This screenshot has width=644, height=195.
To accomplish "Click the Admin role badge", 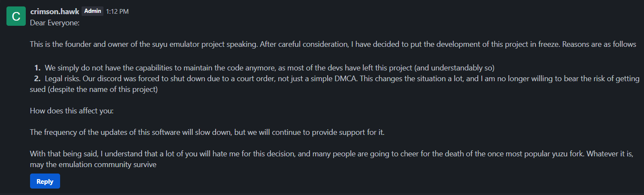I will (x=93, y=11).
